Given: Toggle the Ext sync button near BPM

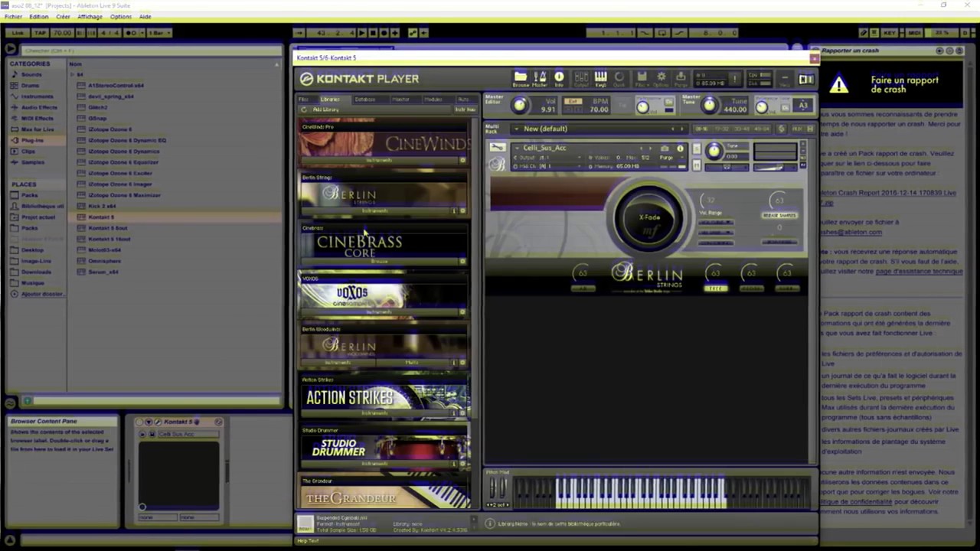Looking at the screenshot, I should (573, 102).
